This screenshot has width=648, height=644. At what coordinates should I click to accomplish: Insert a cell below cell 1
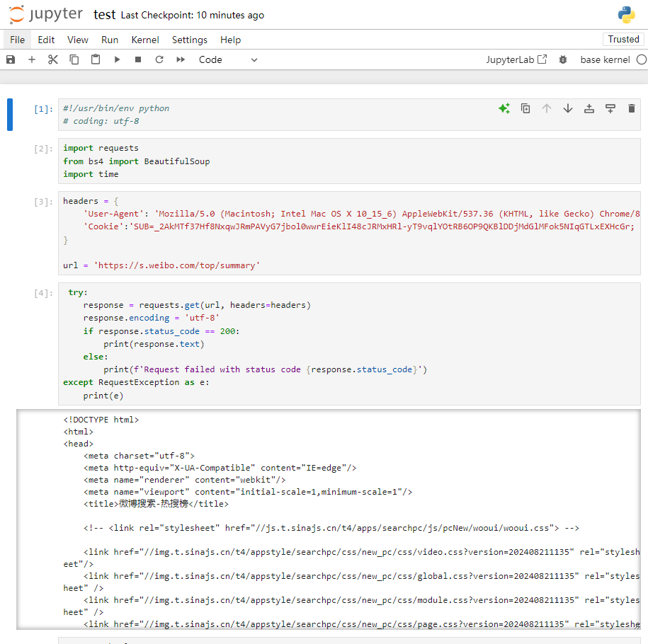pyautogui.click(x=610, y=108)
